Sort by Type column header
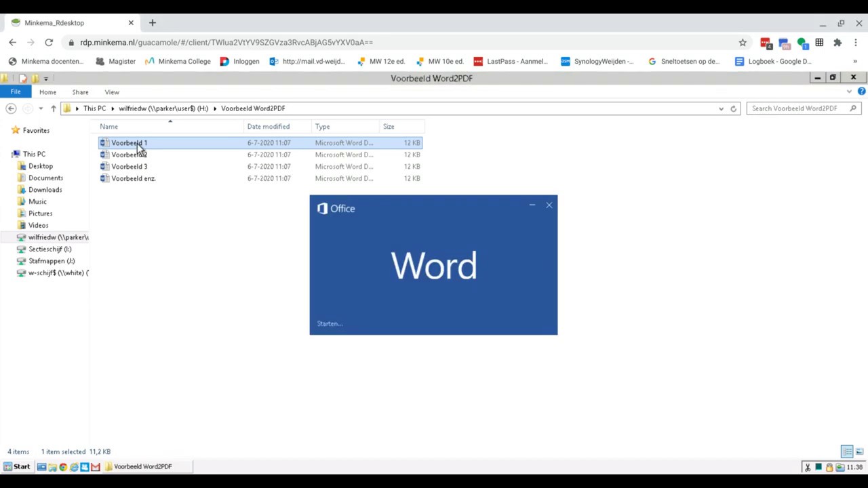This screenshot has height=488, width=868. coord(345,127)
